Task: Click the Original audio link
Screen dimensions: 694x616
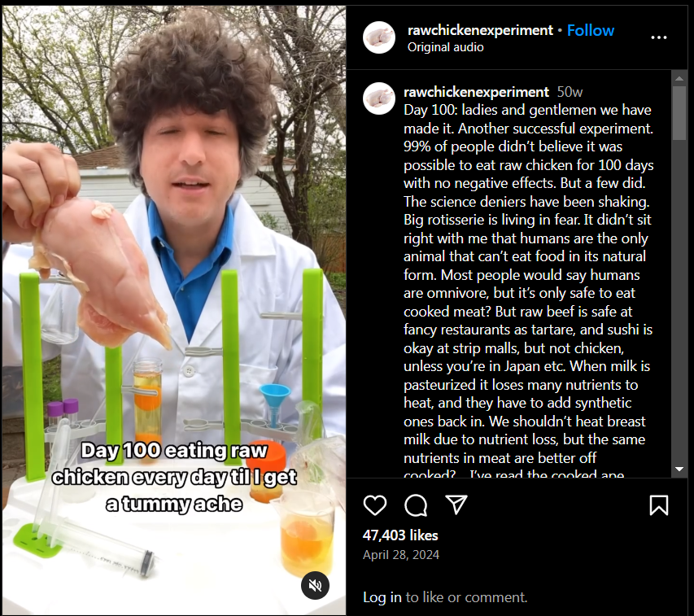Action: [445, 47]
